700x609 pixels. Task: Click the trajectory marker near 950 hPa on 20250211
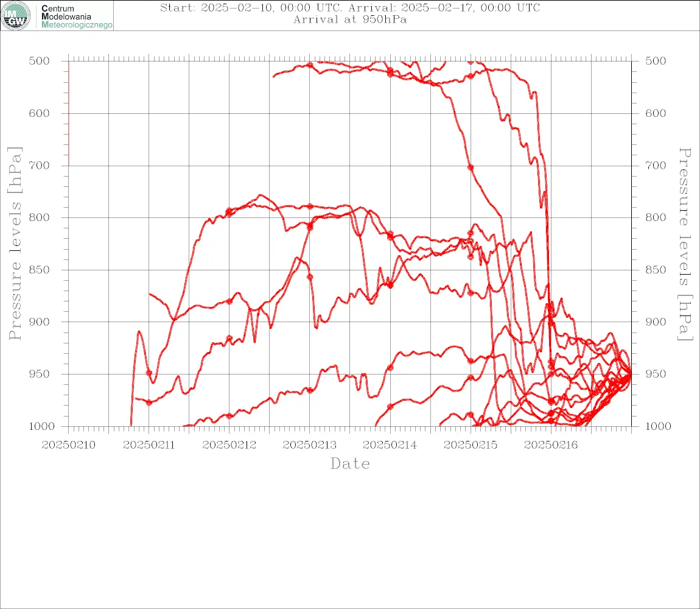[149, 373]
